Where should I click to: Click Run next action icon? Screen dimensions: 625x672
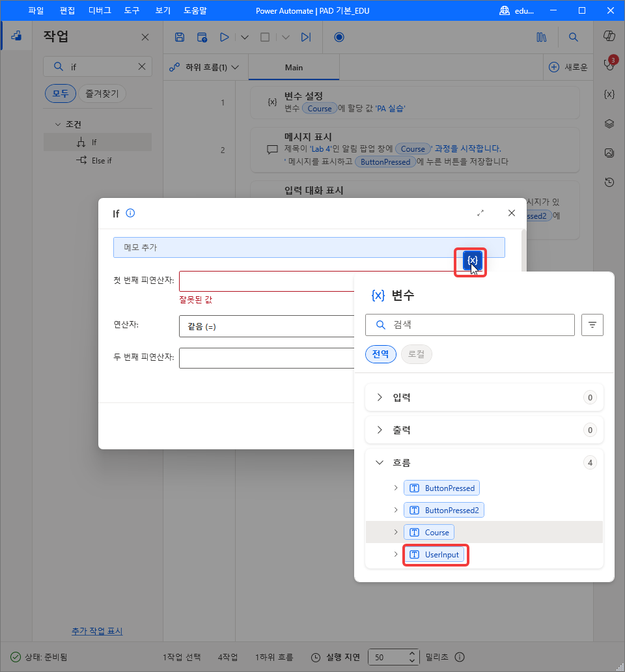click(306, 37)
